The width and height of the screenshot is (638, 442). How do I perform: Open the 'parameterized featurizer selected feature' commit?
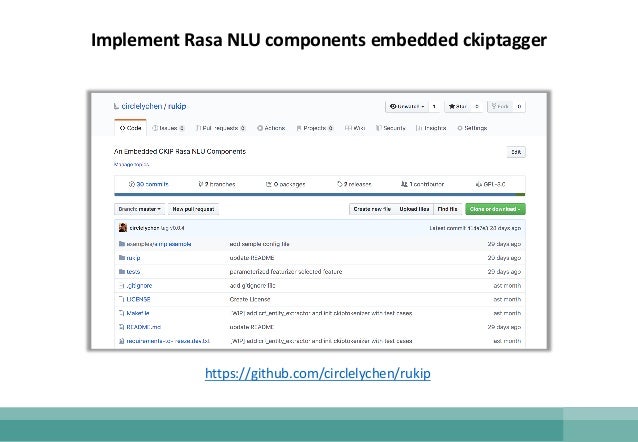[286, 272]
